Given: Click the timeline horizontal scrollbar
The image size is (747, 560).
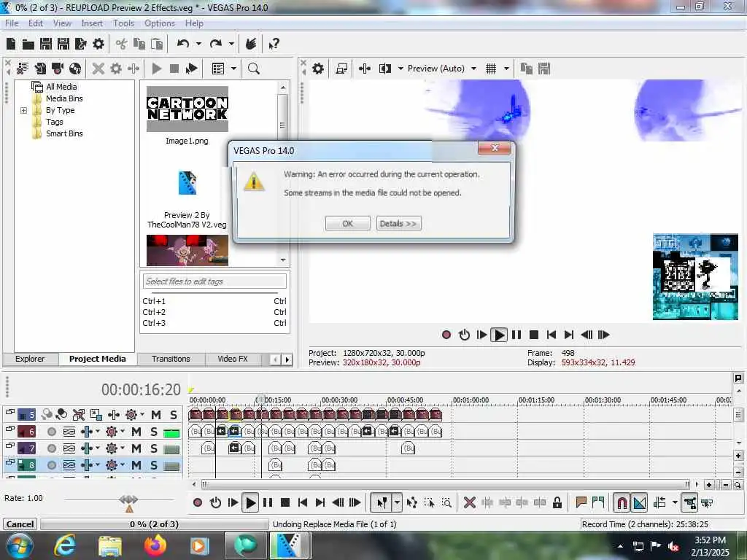Looking at the screenshot, I should click(446, 485).
